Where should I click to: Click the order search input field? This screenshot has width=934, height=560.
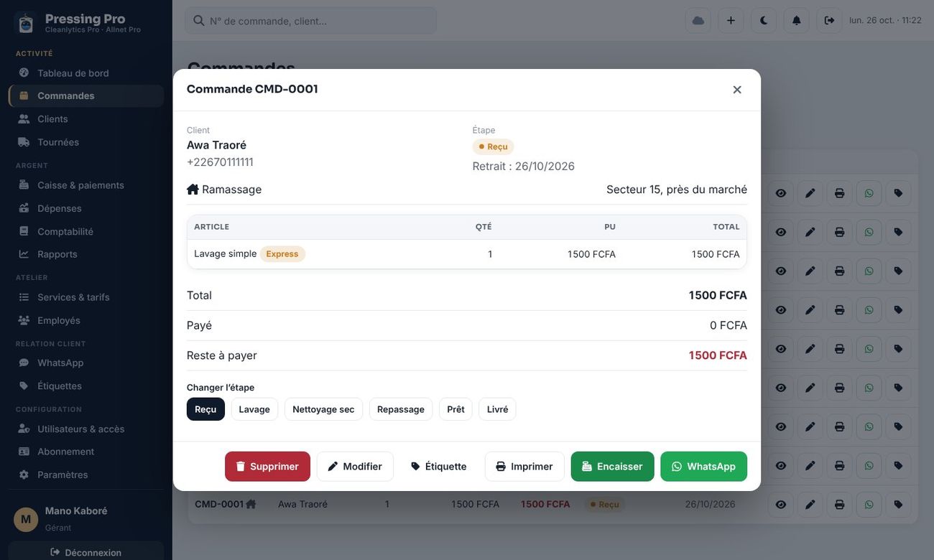click(311, 21)
